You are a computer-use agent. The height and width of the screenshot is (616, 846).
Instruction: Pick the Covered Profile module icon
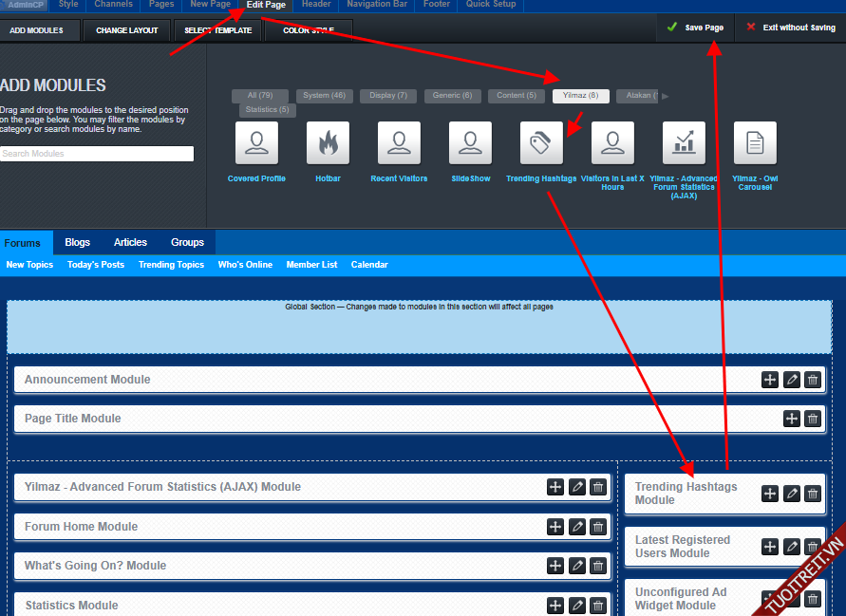256,143
